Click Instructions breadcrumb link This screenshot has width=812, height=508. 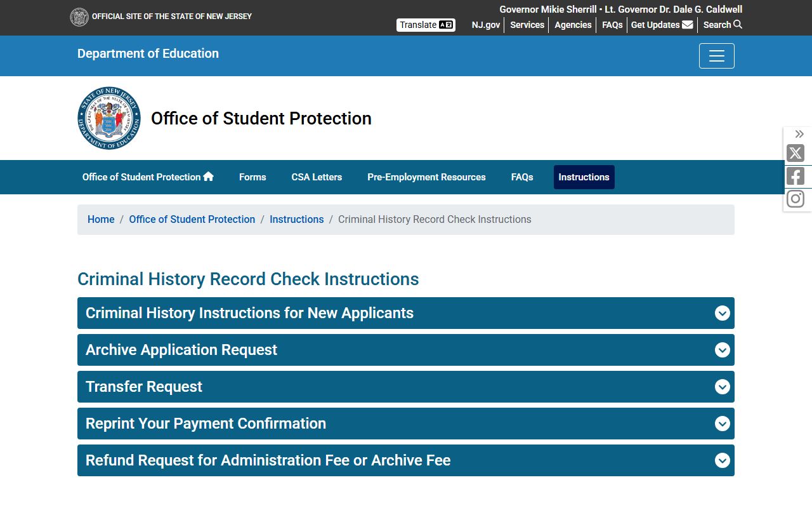pos(296,219)
